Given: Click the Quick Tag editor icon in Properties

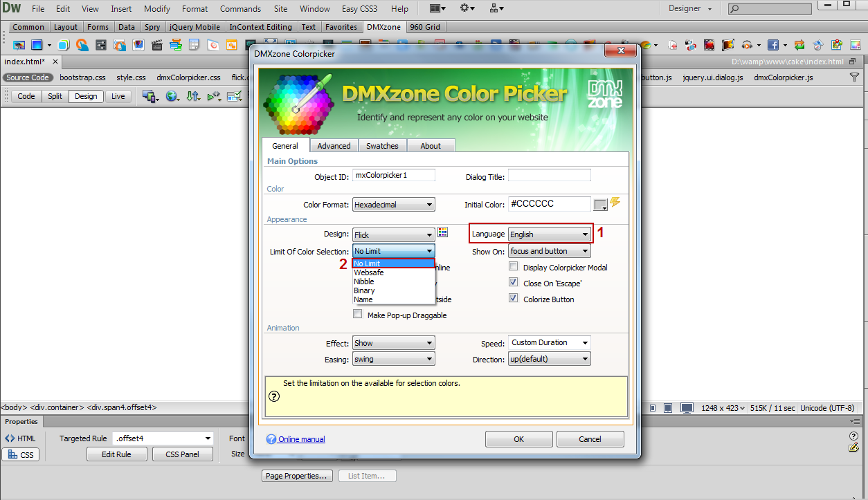Looking at the screenshot, I should (x=854, y=448).
